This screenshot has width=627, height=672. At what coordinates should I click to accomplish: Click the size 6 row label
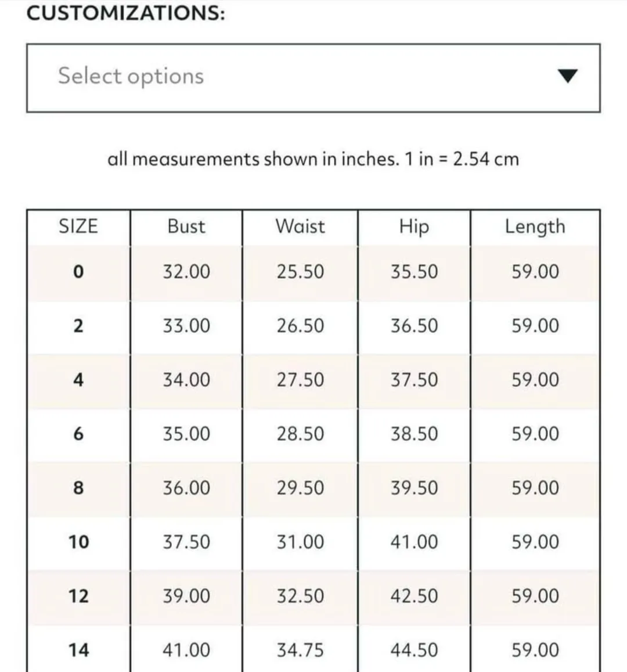click(78, 434)
